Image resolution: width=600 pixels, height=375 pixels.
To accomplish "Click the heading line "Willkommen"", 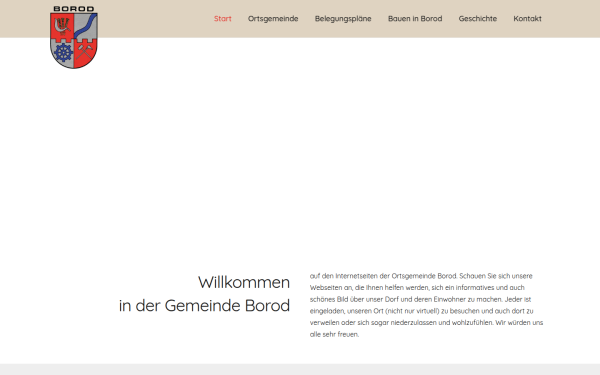I will click(244, 282).
